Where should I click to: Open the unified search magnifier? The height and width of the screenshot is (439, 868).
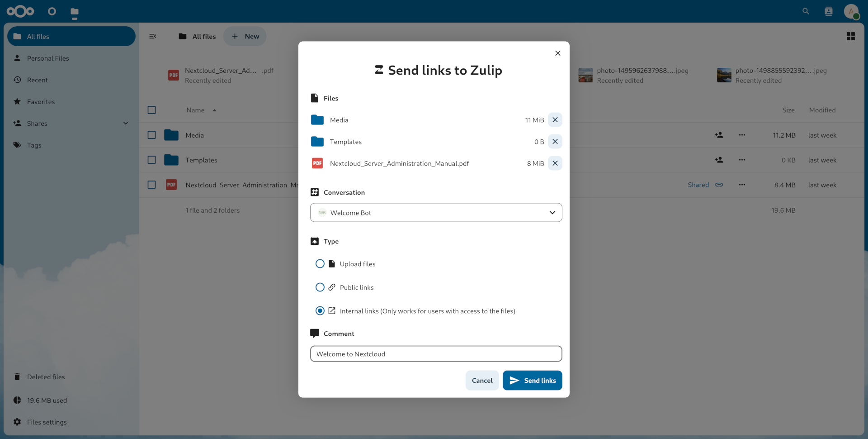[x=806, y=11]
